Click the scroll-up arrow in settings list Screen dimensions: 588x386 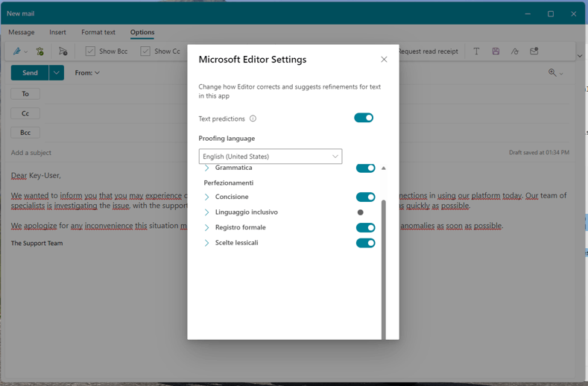tap(383, 168)
